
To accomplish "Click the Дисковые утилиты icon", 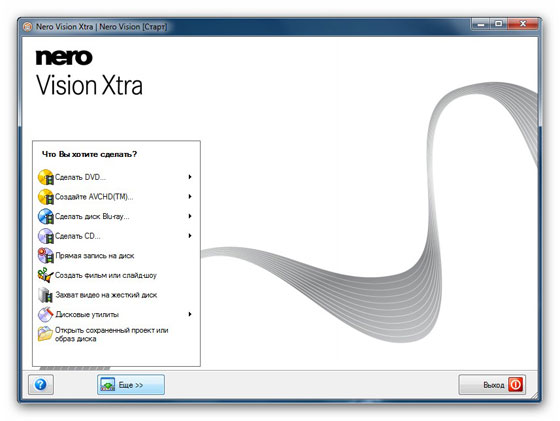I will [46, 315].
